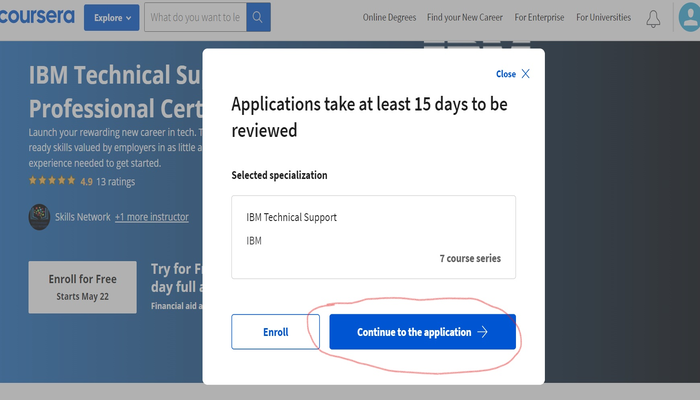Open Find your New Career link

point(465,17)
